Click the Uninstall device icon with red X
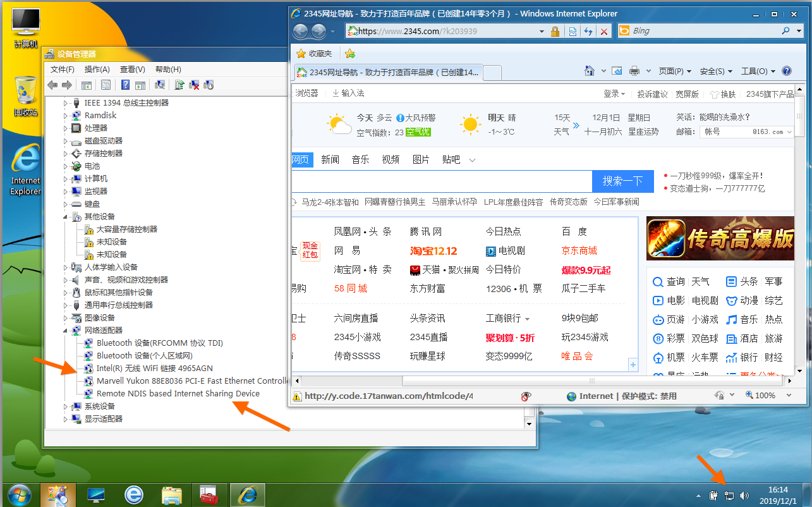The height and width of the screenshot is (507, 812). pyautogui.click(x=195, y=85)
